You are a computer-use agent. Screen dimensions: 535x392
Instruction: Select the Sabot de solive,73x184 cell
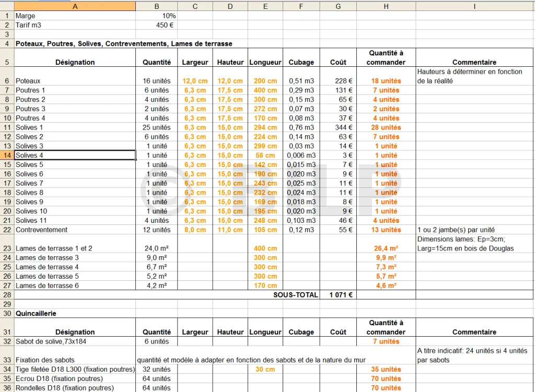(75, 341)
